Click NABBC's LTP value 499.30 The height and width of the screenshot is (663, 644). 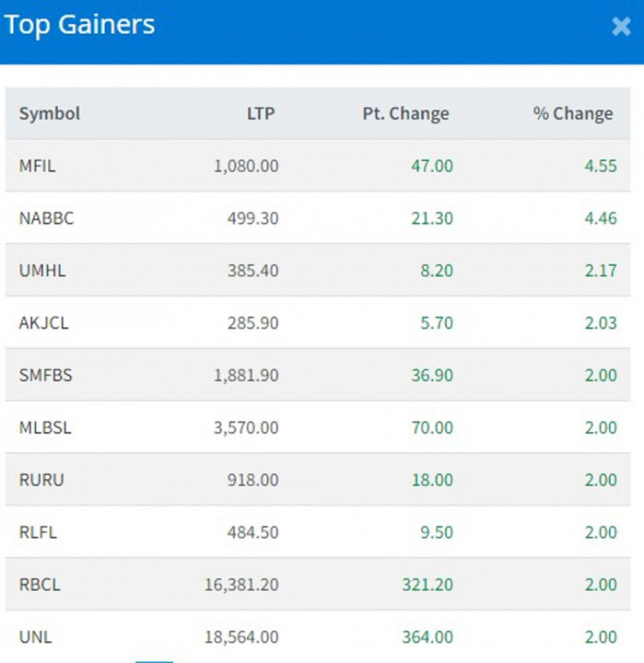click(x=252, y=218)
